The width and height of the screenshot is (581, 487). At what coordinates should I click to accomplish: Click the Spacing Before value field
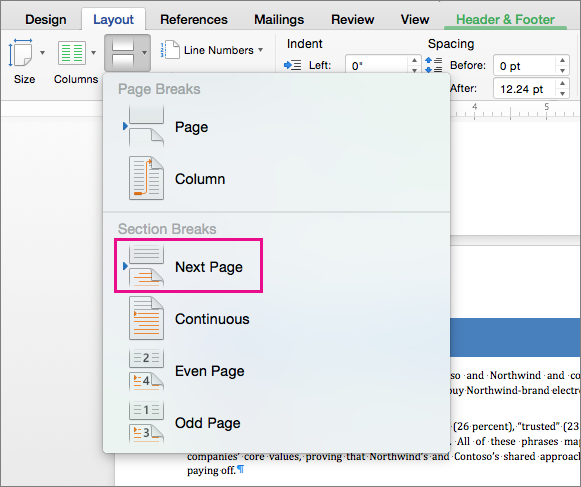(524, 66)
